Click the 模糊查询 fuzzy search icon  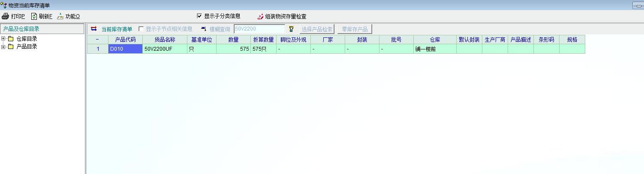pyautogui.click(x=204, y=29)
